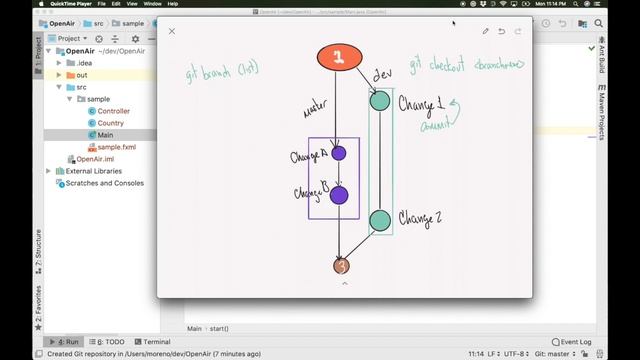Close the drawing overlay with the X
The height and width of the screenshot is (360, 640).
pos(172,31)
